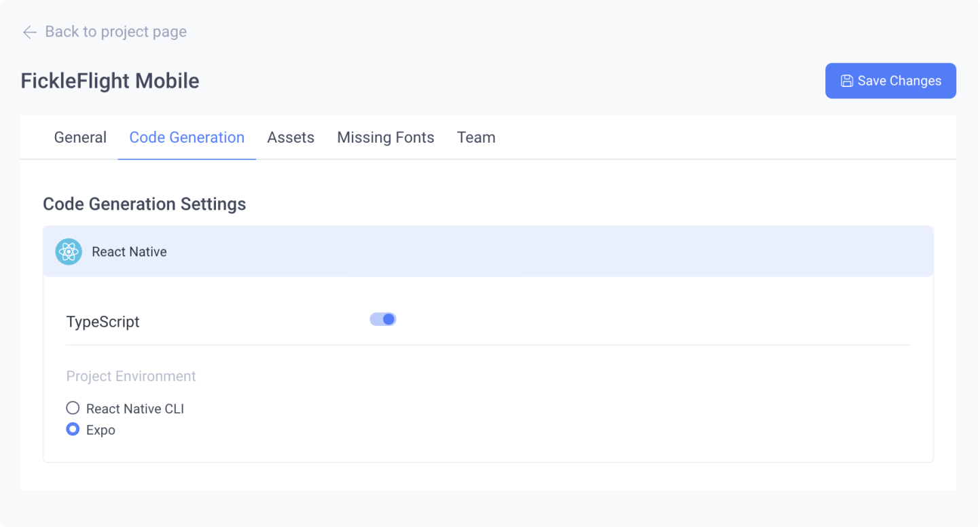This screenshot has height=527, width=980.
Task: Click the FickleFlight Mobile project title
Action: (110, 81)
